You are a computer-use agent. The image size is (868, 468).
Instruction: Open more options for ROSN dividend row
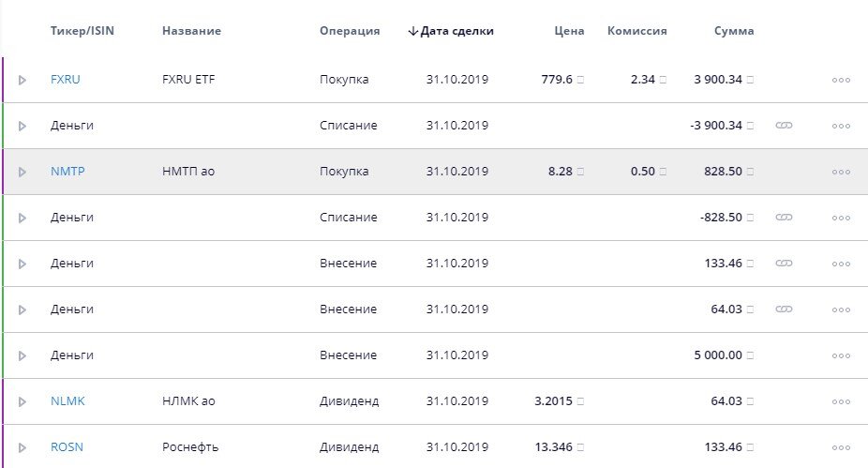click(x=841, y=447)
